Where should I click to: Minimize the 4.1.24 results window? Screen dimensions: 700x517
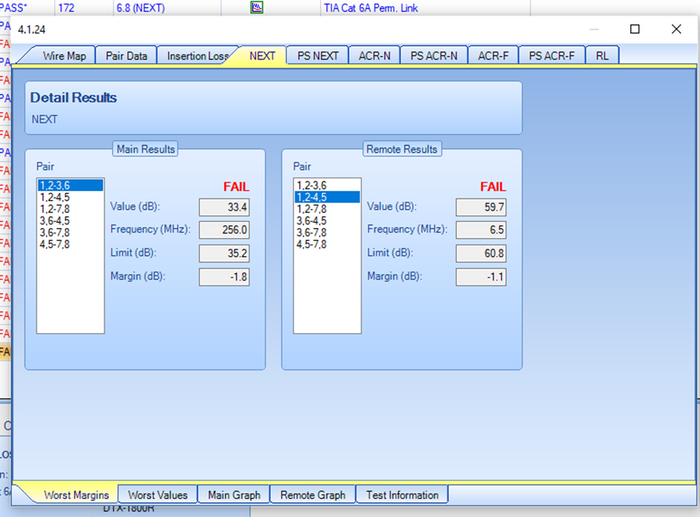(589, 29)
